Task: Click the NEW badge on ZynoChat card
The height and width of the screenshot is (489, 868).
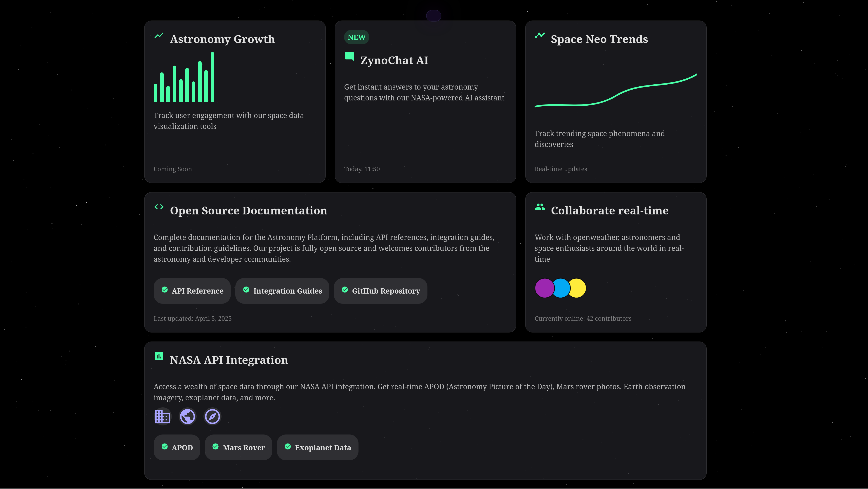Action: pyautogui.click(x=356, y=37)
